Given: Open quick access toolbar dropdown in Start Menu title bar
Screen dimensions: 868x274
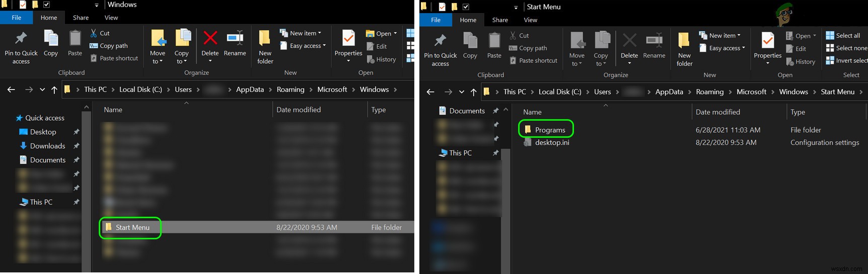Looking at the screenshot, I should pos(516,7).
